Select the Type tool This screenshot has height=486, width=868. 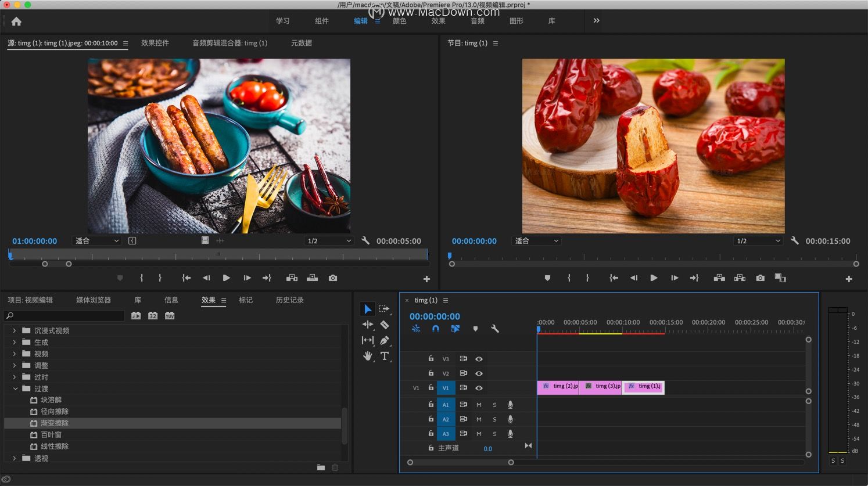click(x=384, y=356)
